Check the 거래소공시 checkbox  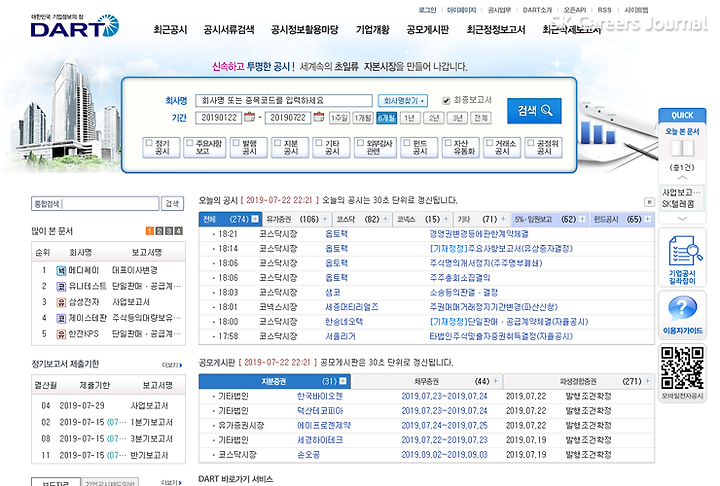pyautogui.click(x=489, y=143)
